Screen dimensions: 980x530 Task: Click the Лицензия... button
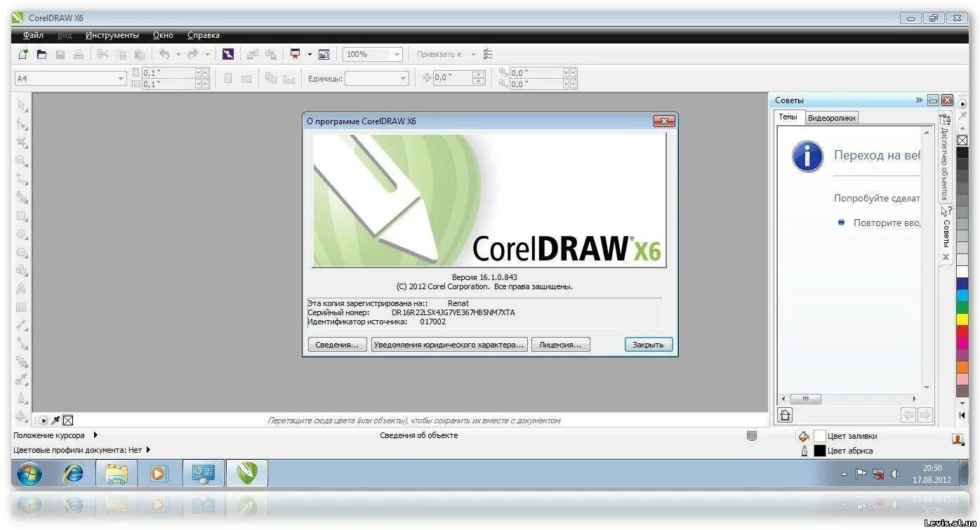pos(560,345)
